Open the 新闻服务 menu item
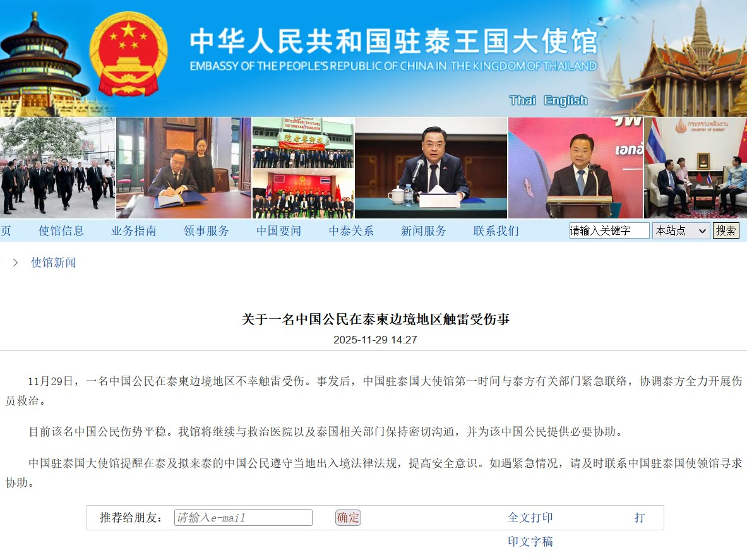 point(424,231)
